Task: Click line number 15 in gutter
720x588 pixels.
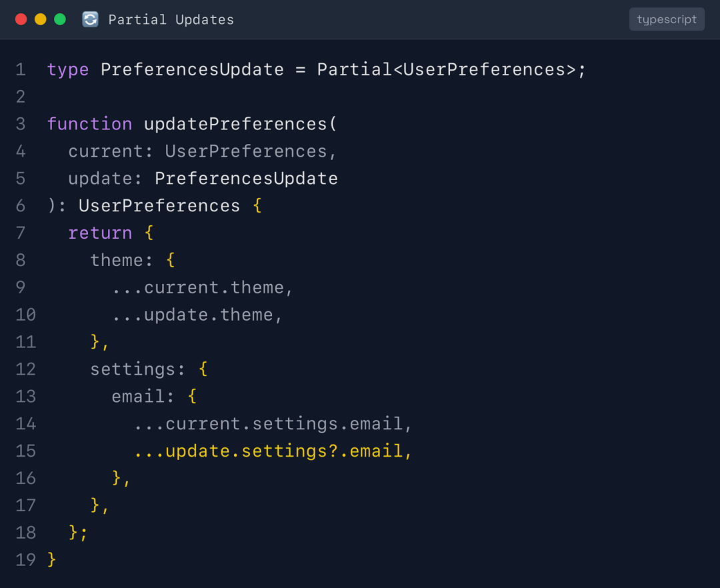Action: click(x=25, y=451)
